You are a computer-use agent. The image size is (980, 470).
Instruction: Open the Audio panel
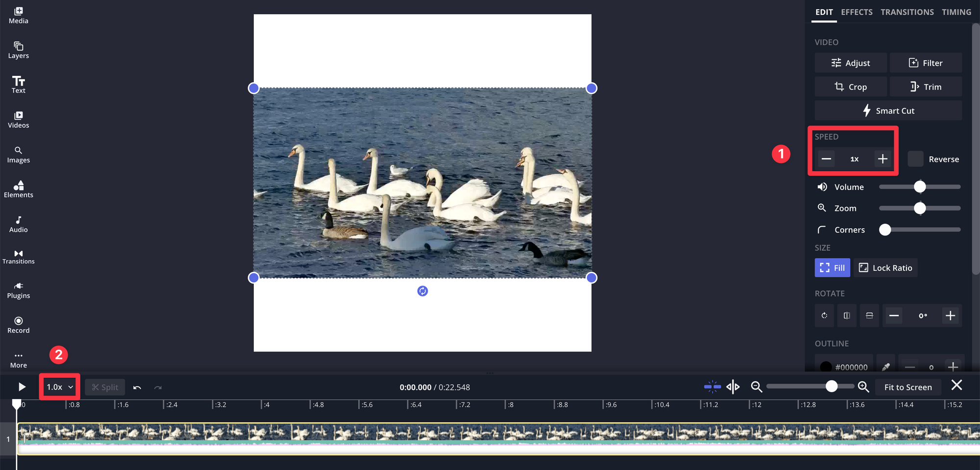(x=18, y=224)
